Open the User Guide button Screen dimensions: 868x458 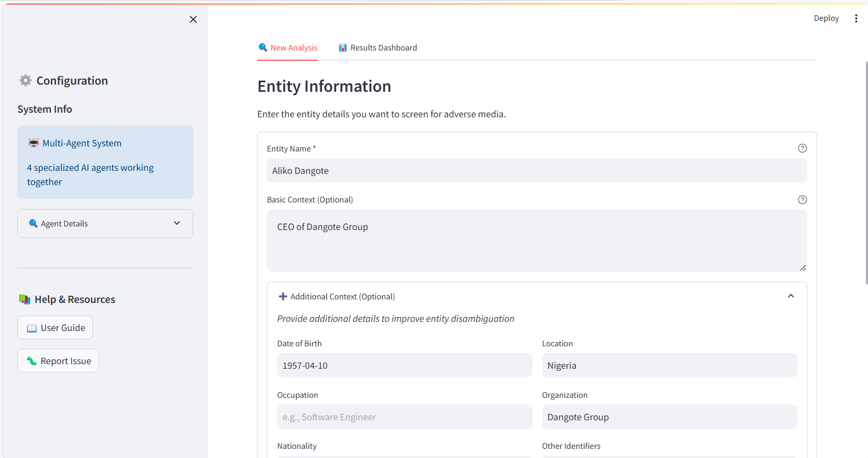coord(55,328)
